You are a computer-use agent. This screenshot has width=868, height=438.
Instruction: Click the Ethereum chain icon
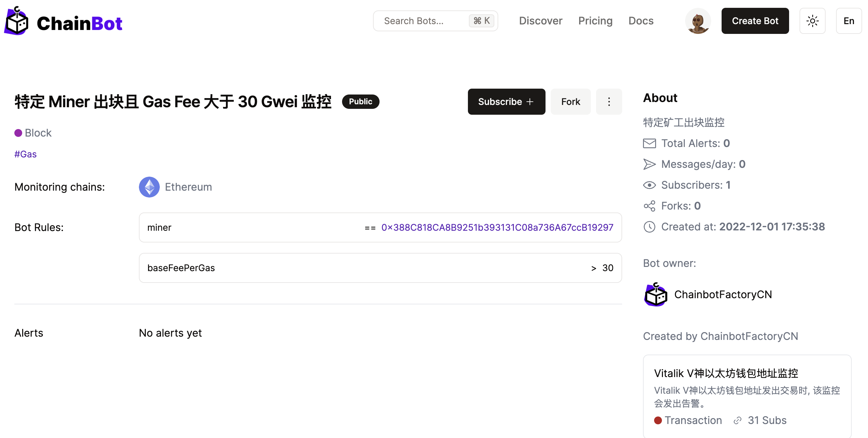click(149, 187)
